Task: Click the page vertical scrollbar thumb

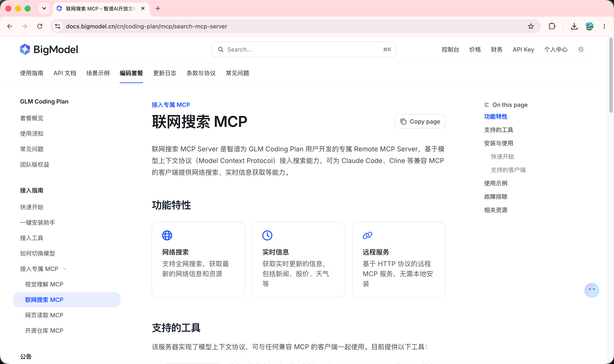Action: pos(611,75)
